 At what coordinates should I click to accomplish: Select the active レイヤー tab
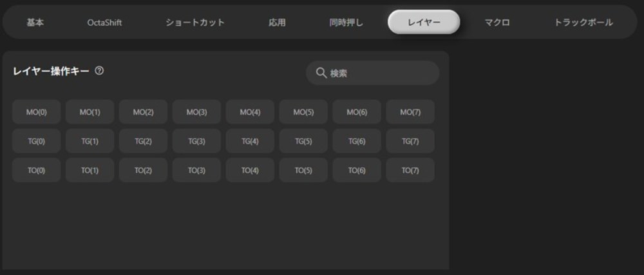coord(424,22)
